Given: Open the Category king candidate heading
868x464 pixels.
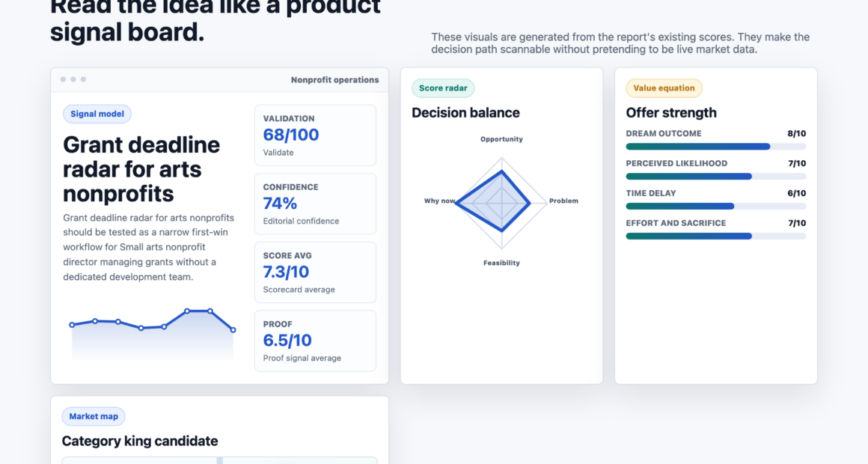Looking at the screenshot, I should click(140, 442).
